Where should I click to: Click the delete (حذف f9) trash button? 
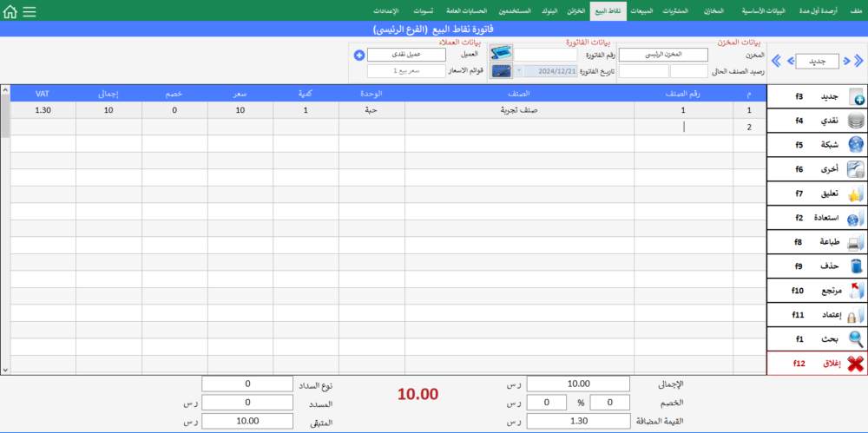855,266
